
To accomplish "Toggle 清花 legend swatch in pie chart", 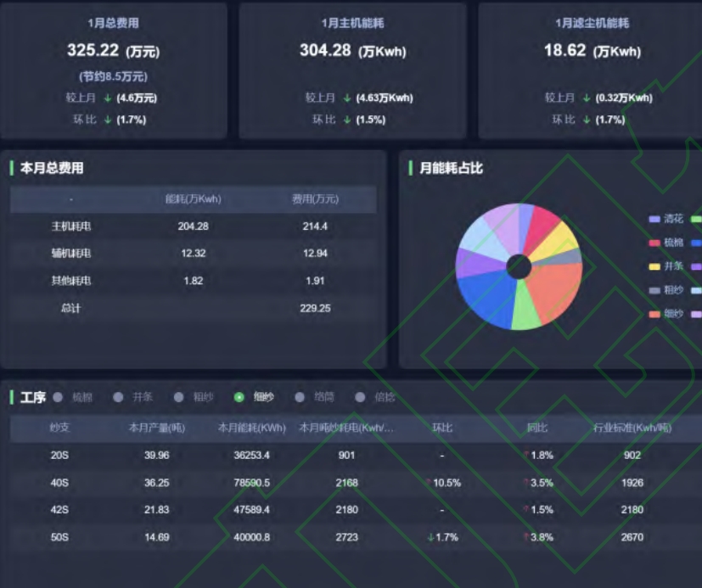I will tap(654, 219).
